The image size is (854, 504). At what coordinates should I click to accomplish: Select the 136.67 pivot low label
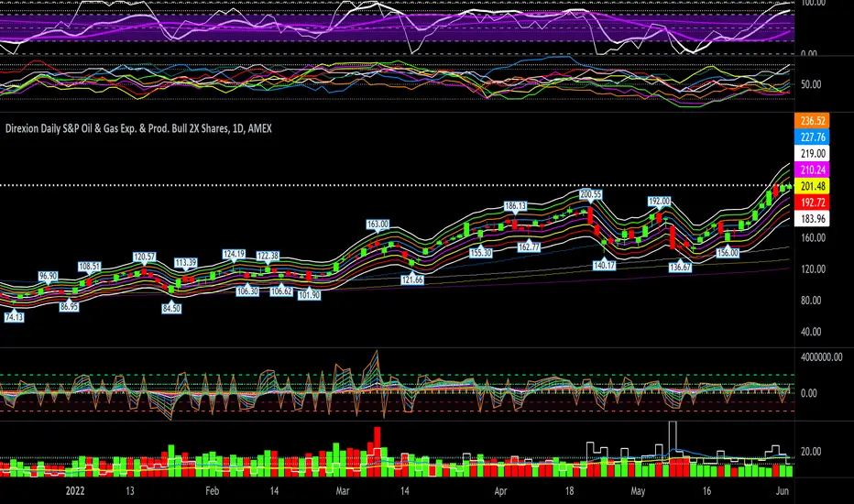(x=680, y=268)
